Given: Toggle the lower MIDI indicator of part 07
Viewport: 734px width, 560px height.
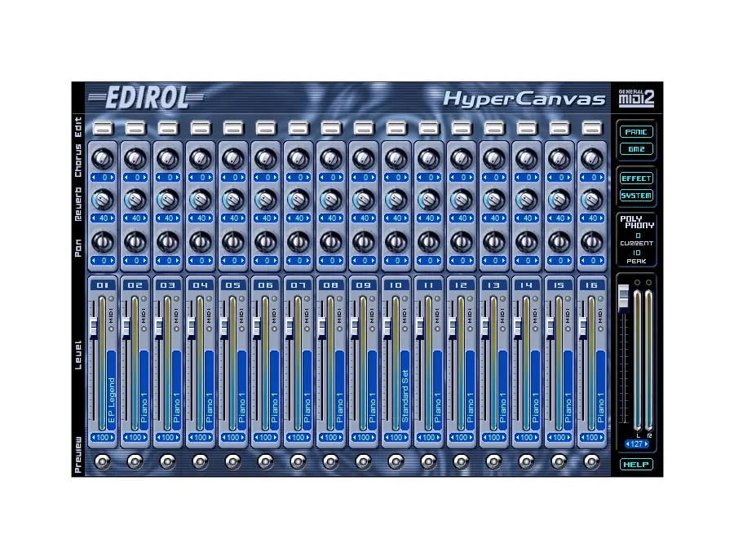Looking at the screenshot, I should (307, 329).
